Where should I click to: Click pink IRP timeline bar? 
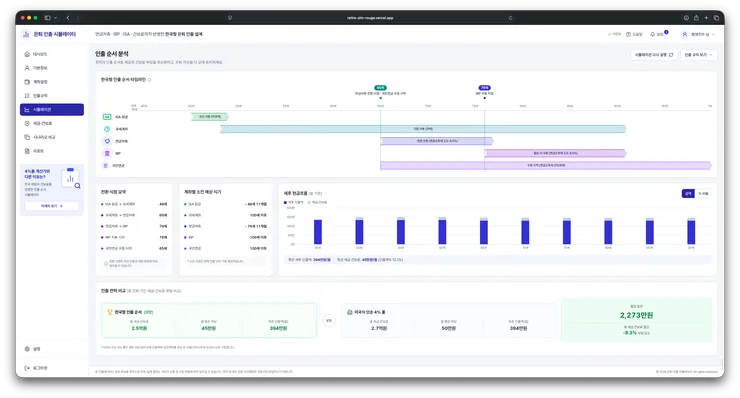click(555, 153)
